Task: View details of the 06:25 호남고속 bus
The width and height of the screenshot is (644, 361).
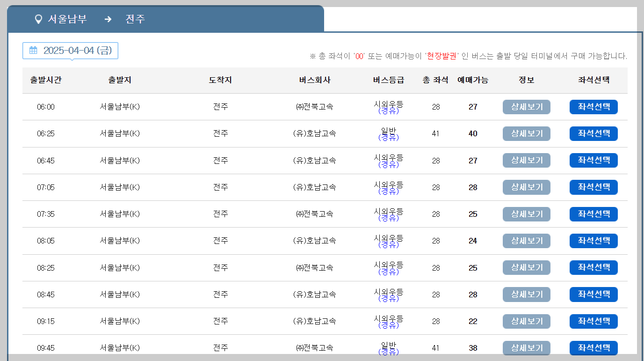Action: [526, 133]
